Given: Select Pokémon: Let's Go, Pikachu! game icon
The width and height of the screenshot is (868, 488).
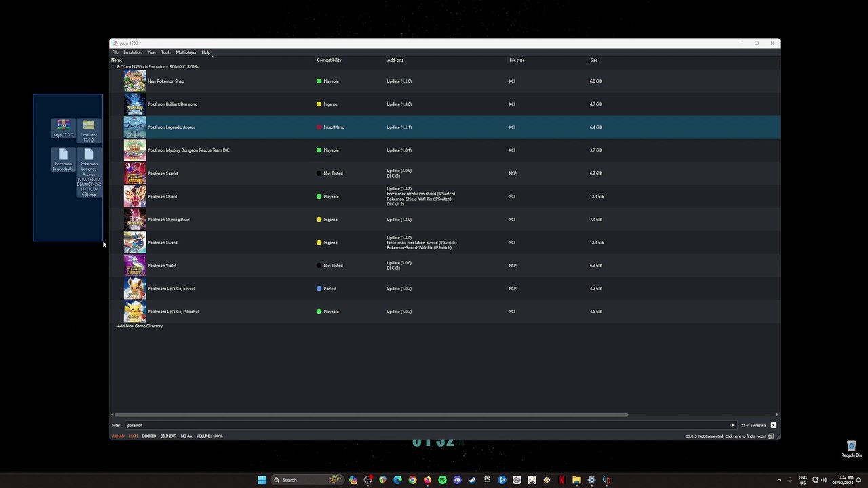Looking at the screenshot, I should (x=134, y=312).
